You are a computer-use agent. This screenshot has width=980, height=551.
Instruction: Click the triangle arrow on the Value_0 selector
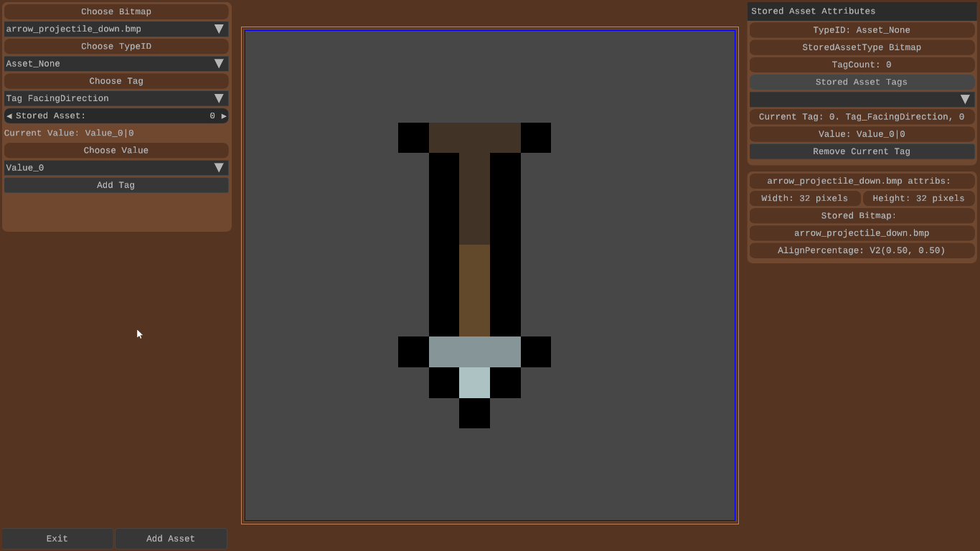click(220, 167)
